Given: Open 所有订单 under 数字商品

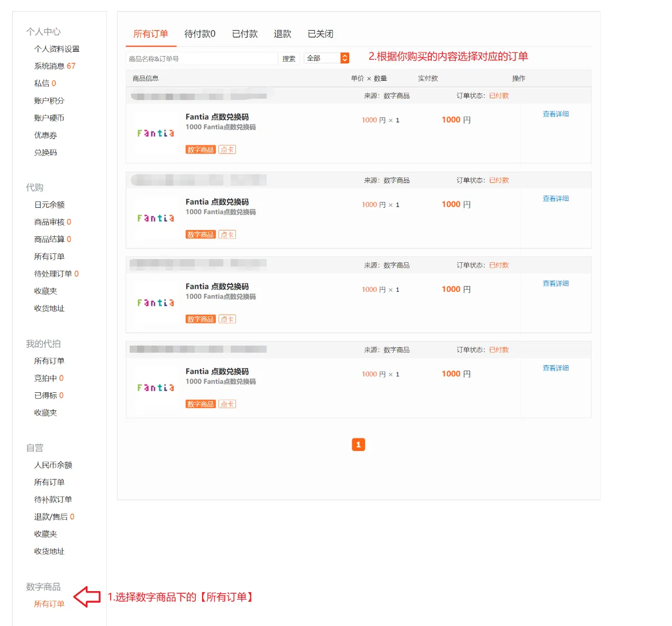Looking at the screenshot, I should [49, 604].
